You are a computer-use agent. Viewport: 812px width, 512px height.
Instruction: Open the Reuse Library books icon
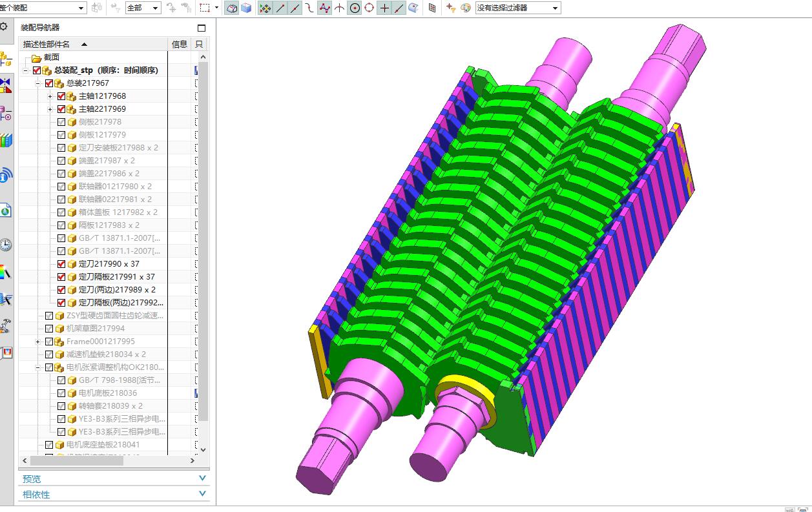5,141
